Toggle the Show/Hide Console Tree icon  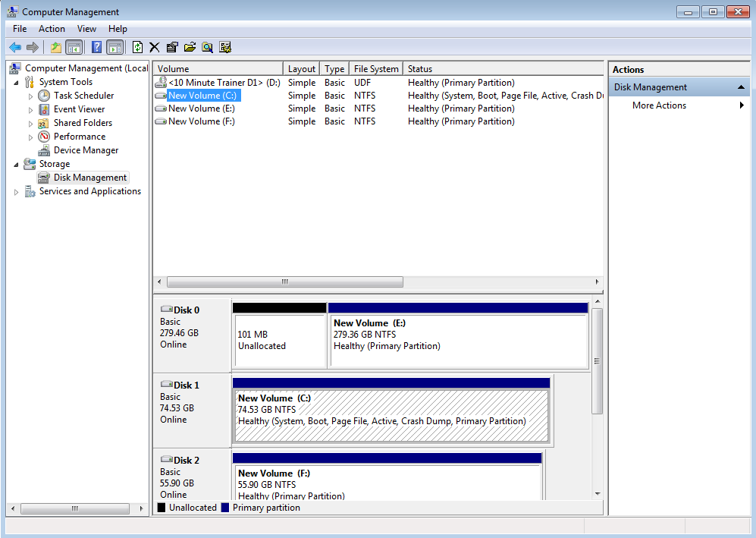[x=74, y=47]
